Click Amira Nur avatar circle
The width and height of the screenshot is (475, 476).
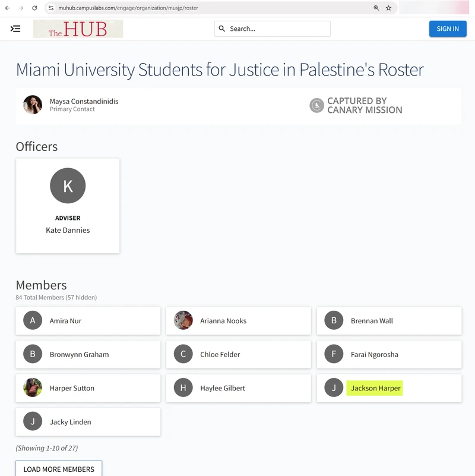click(33, 320)
